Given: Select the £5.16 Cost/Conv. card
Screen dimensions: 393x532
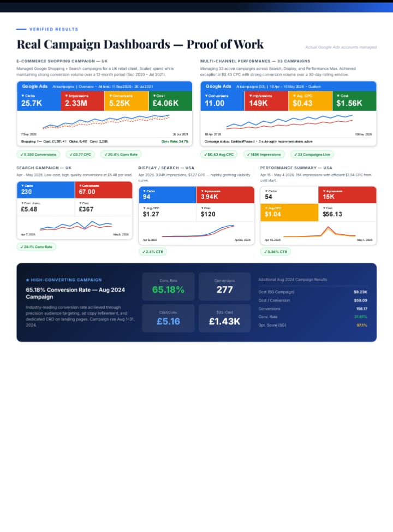Looking at the screenshot, I should (x=168, y=318).
